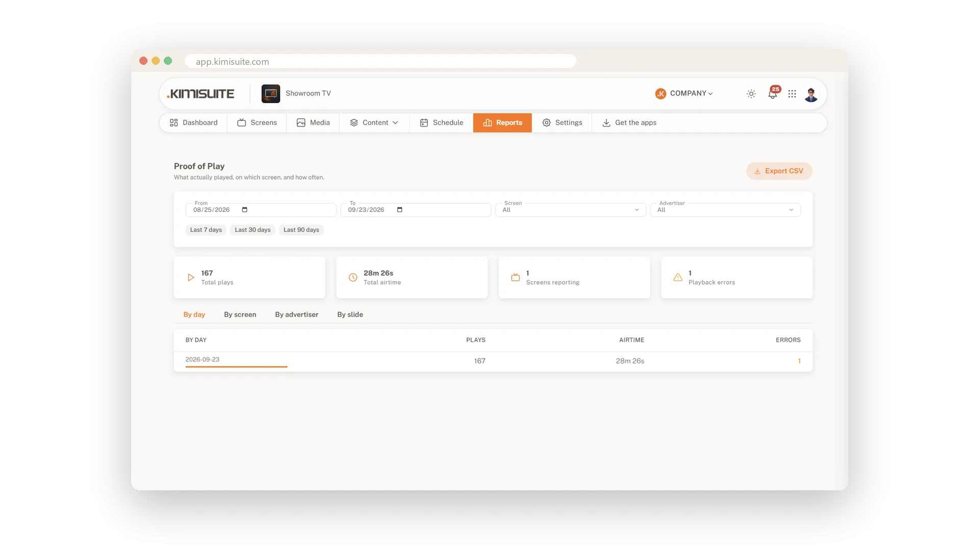Viewport: 980px width, 551px height.
Task: Open the To date calendar picker icon
Action: point(400,210)
